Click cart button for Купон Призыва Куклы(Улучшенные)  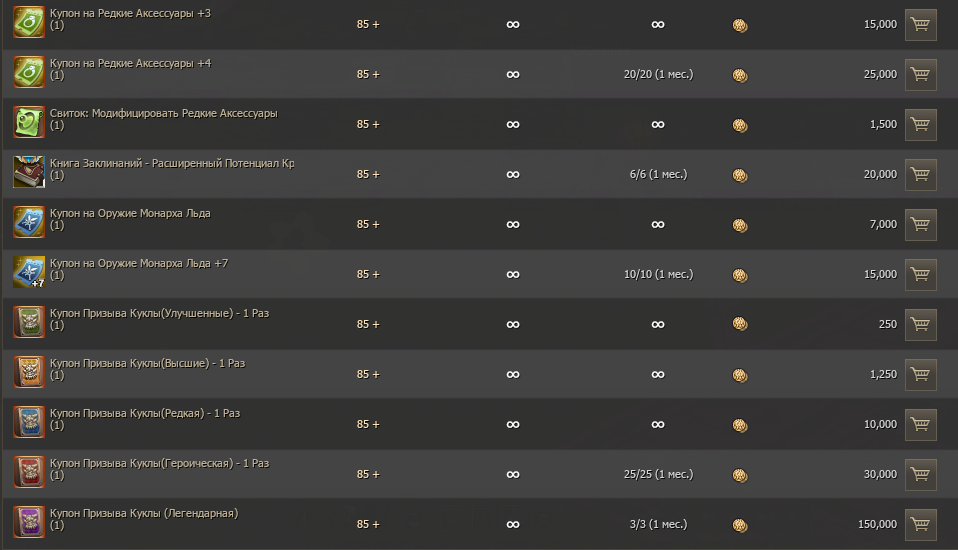tap(920, 324)
